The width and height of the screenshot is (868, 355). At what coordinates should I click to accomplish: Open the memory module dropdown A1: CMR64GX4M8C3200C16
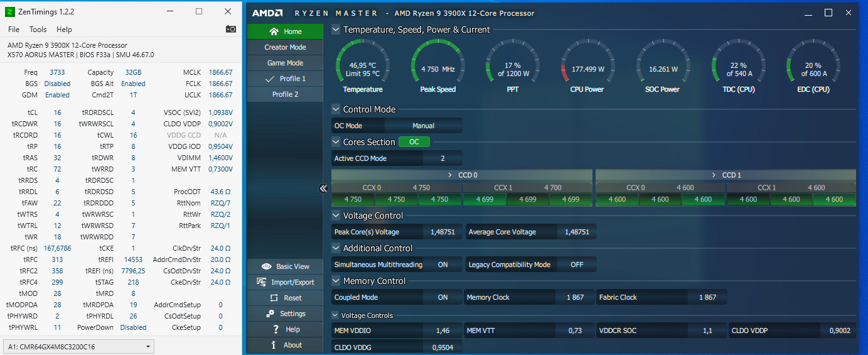tap(78, 346)
